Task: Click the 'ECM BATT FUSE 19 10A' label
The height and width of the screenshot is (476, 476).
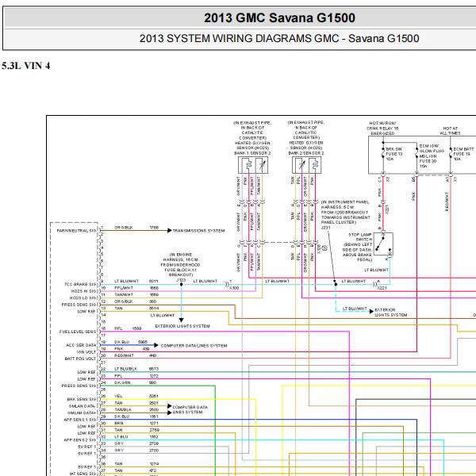Action: [463, 154]
